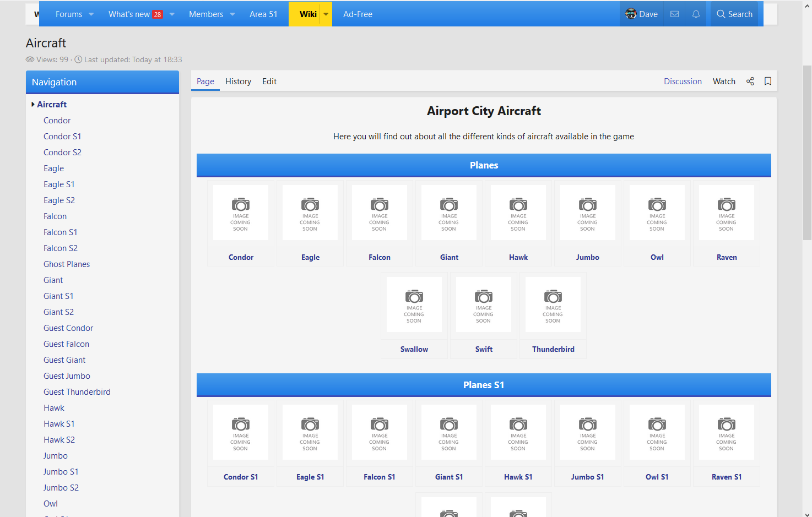Open the Jumbo S1 link under Planes S1

pyautogui.click(x=588, y=477)
